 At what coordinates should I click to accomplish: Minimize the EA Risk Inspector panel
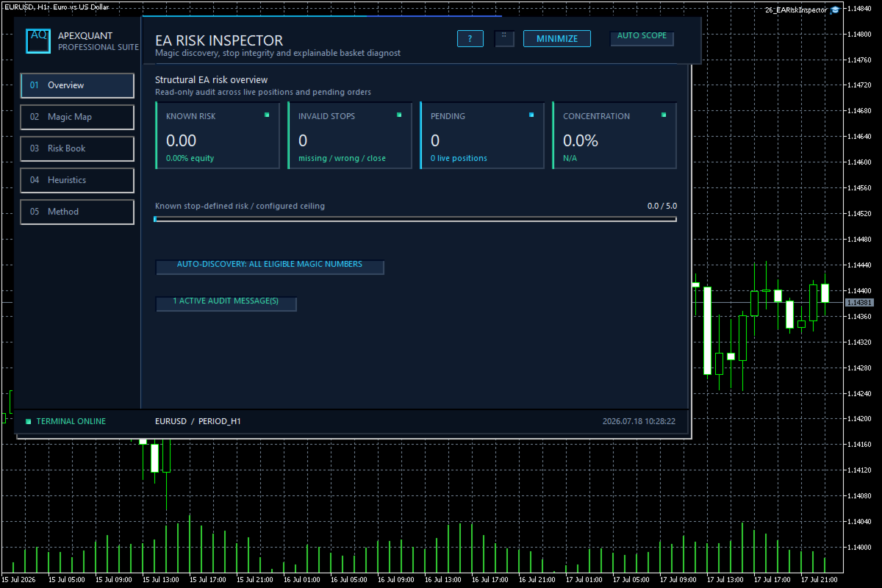557,38
